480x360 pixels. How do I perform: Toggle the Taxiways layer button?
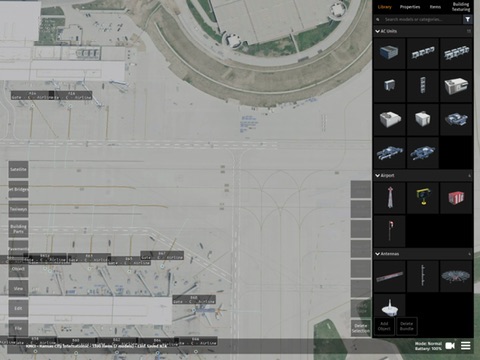pyautogui.click(x=18, y=209)
